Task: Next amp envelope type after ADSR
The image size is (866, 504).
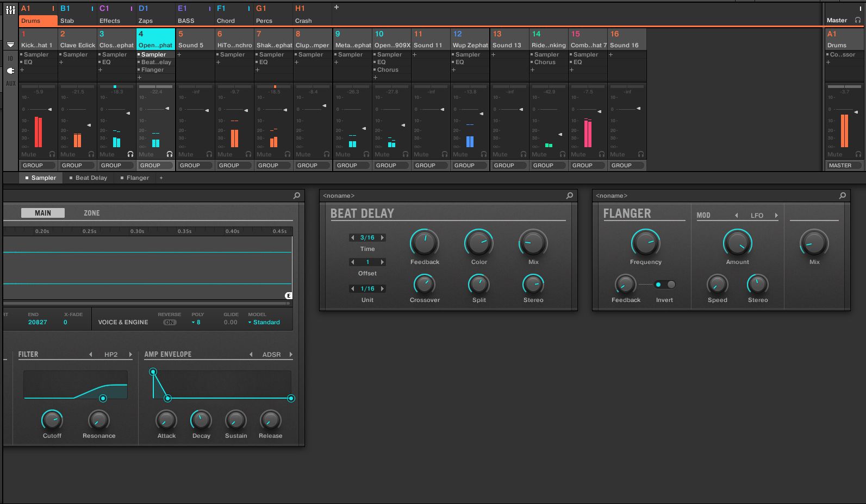Action: pyautogui.click(x=291, y=354)
